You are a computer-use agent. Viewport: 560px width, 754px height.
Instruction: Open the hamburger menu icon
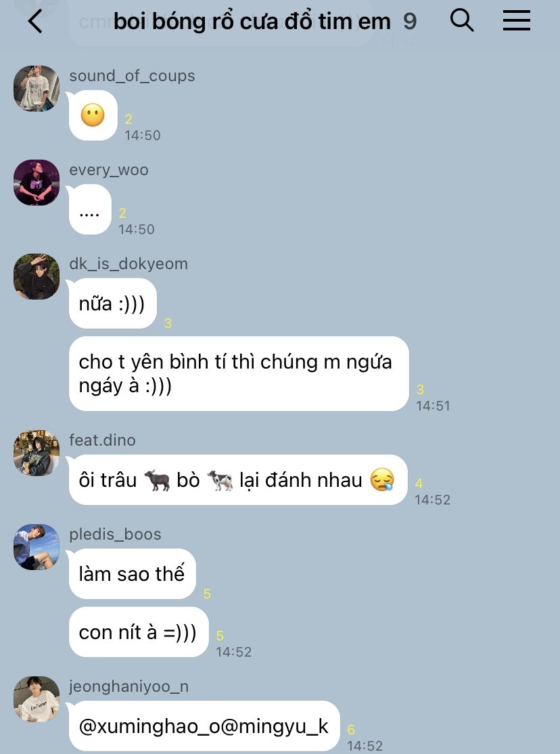click(x=517, y=21)
